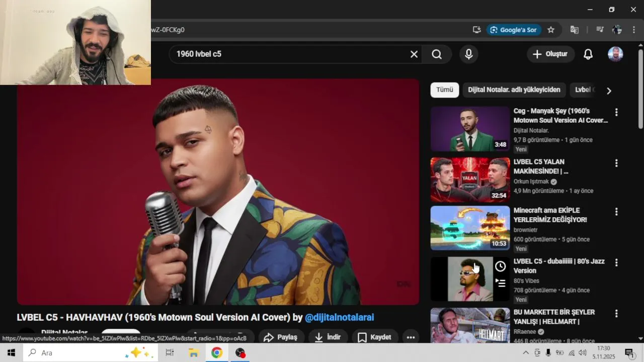Show more filter chips with right arrow
This screenshot has width=644, height=362.
coord(609,90)
